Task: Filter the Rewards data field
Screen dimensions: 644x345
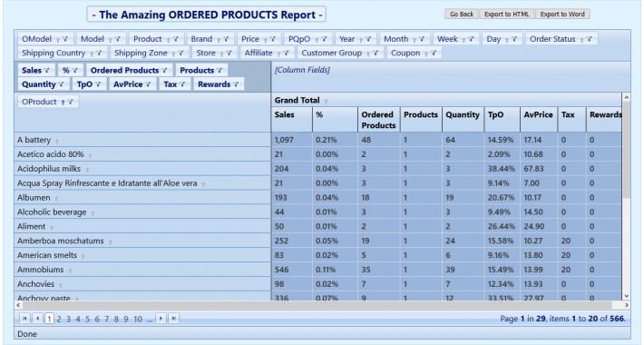Action: click(236, 84)
